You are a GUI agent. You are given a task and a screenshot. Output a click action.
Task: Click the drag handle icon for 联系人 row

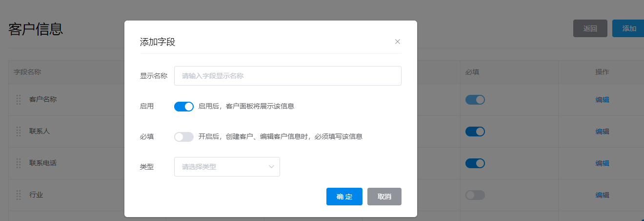point(19,132)
